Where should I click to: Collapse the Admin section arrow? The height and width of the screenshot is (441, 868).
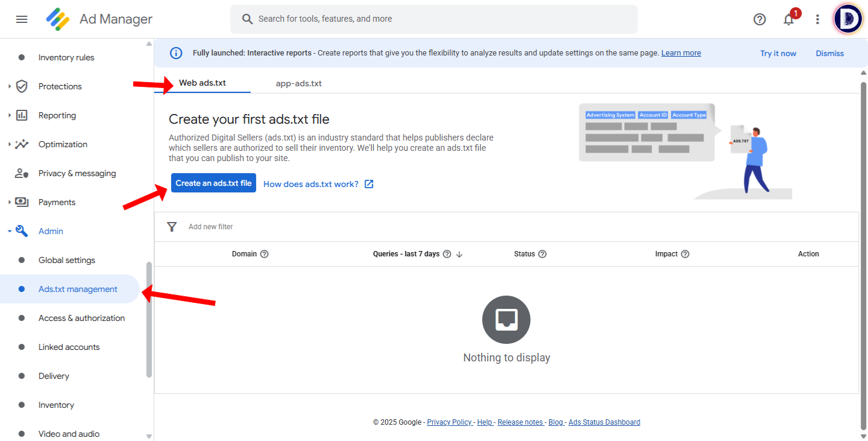pyautogui.click(x=10, y=231)
